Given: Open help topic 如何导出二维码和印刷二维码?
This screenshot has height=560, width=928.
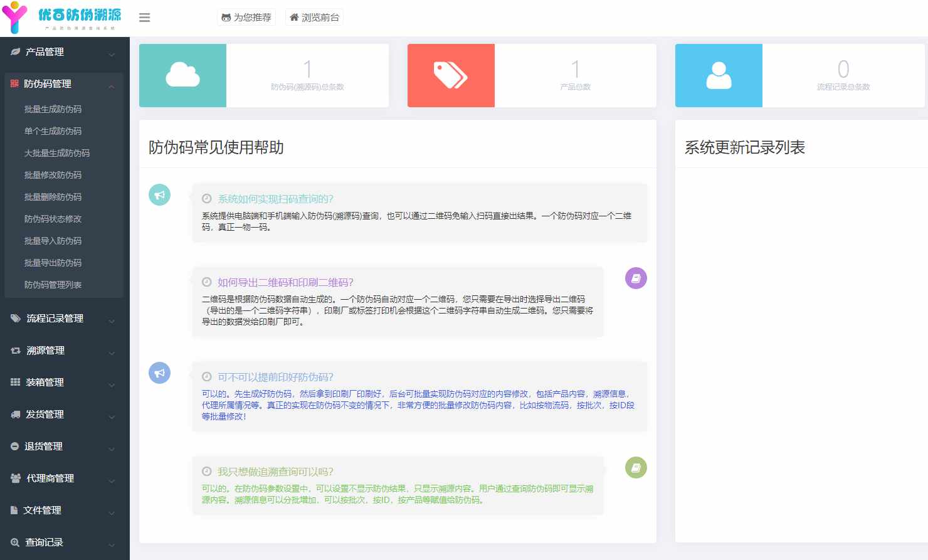Looking at the screenshot, I should pyautogui.click(x=285, y=282).
